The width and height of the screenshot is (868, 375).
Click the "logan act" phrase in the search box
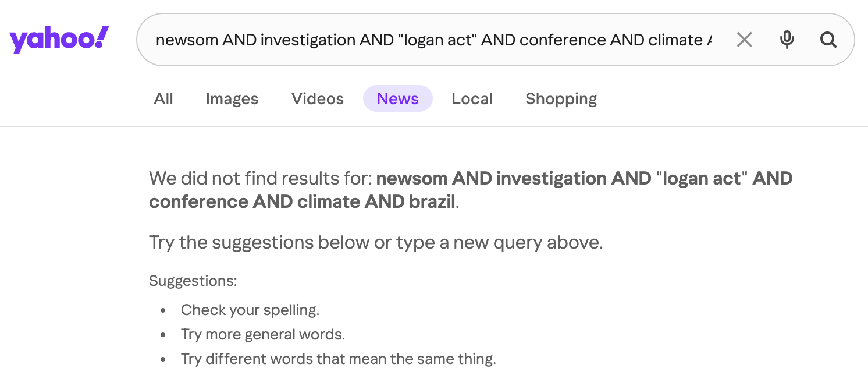tap(436, 40)
